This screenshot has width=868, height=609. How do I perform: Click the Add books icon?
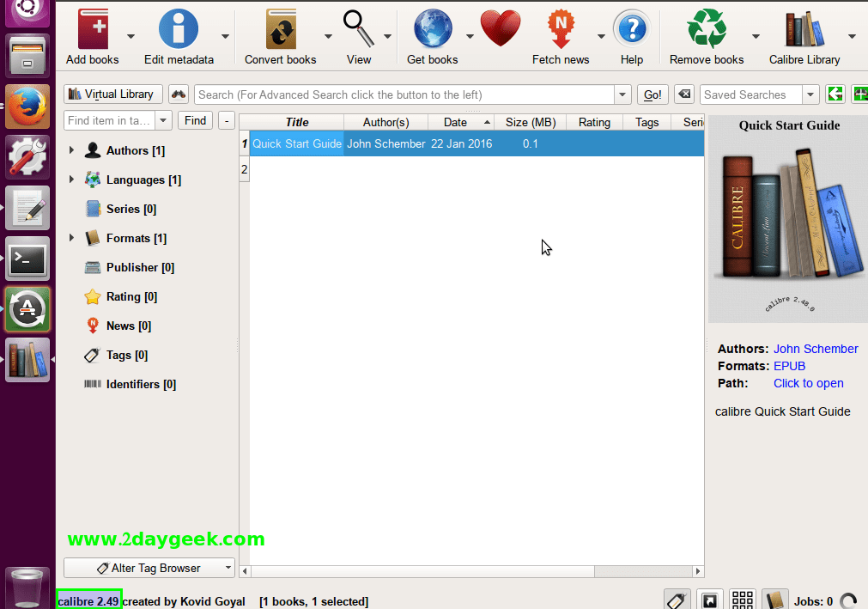pyautogui.click(x=93, y=29)
